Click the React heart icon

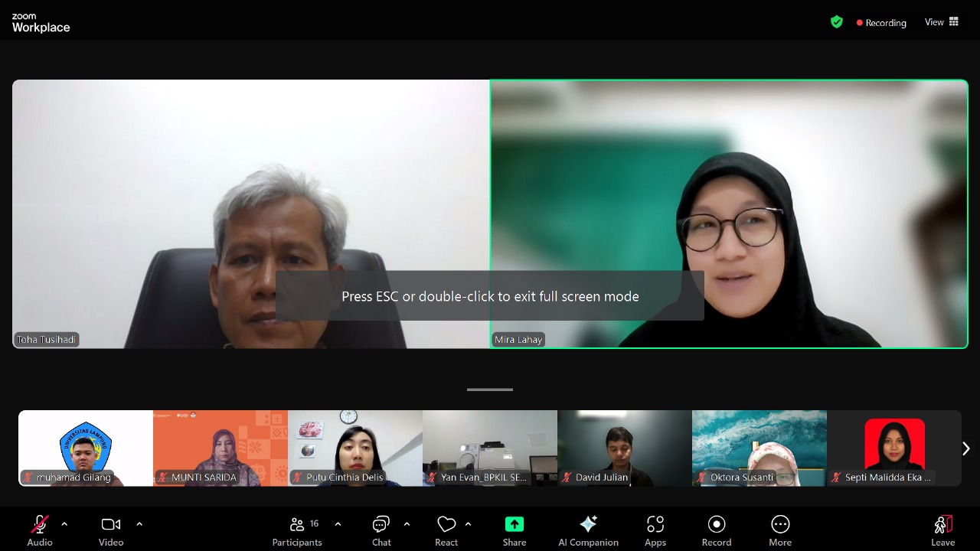[446, 525]
